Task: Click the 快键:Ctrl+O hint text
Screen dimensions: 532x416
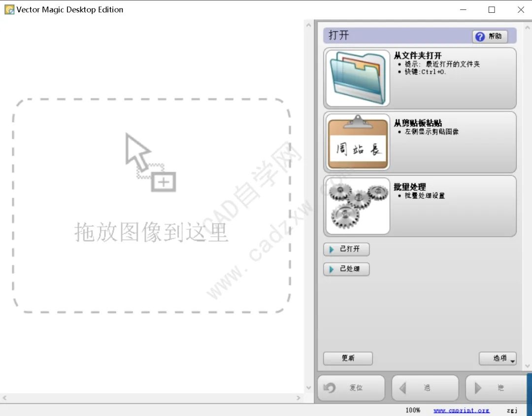Action: [425, 72]
